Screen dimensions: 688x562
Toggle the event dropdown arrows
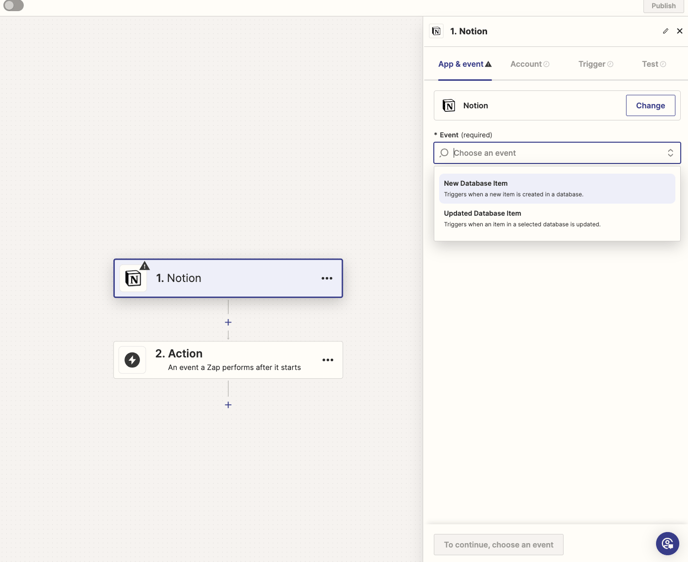click(670, 153)
